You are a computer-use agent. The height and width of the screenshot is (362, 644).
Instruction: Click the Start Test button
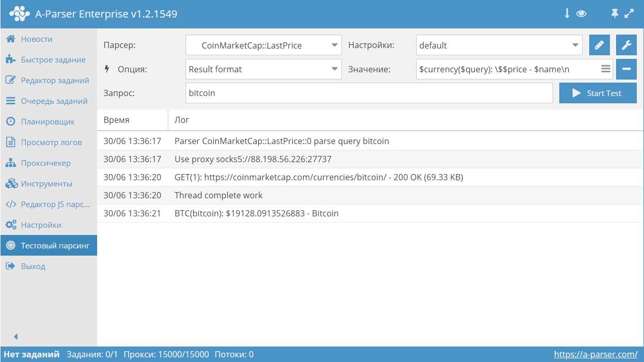pos(598,93)
